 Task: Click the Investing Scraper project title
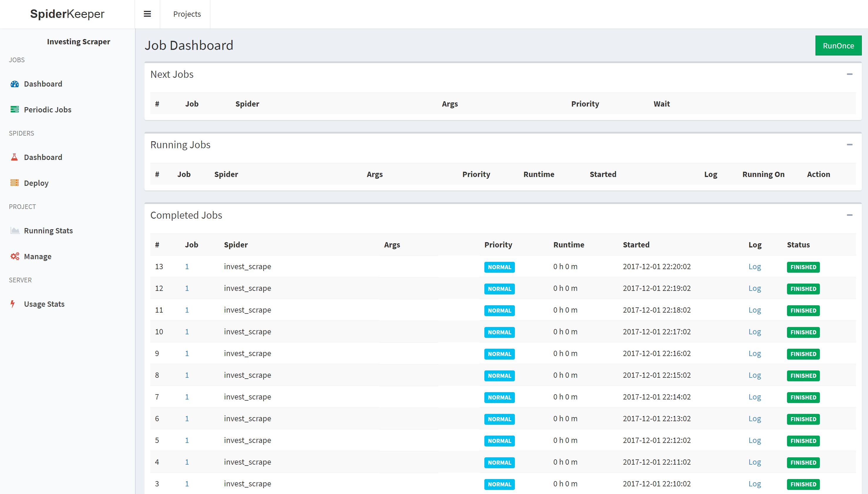click(x=78, y=42)
